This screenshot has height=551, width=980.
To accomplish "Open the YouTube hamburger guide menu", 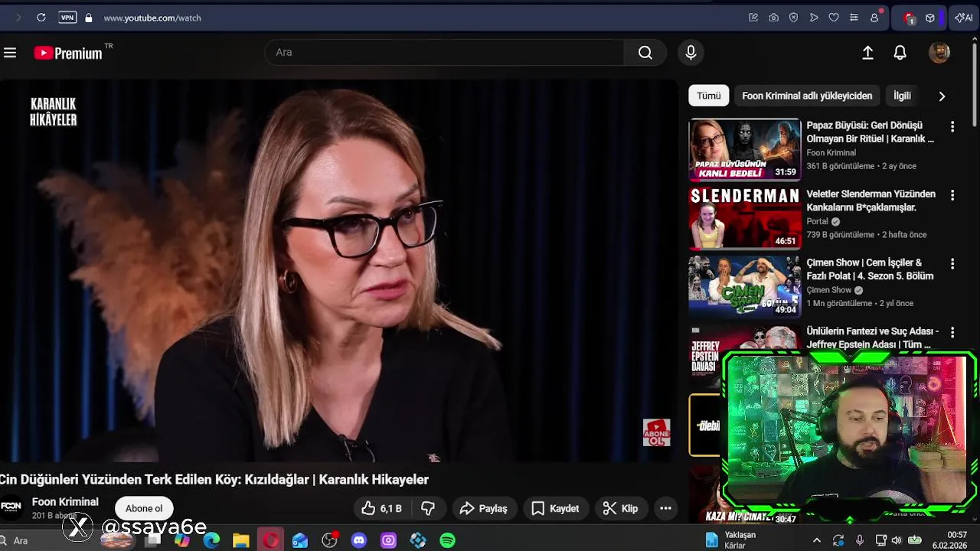I will click(10, 53).
